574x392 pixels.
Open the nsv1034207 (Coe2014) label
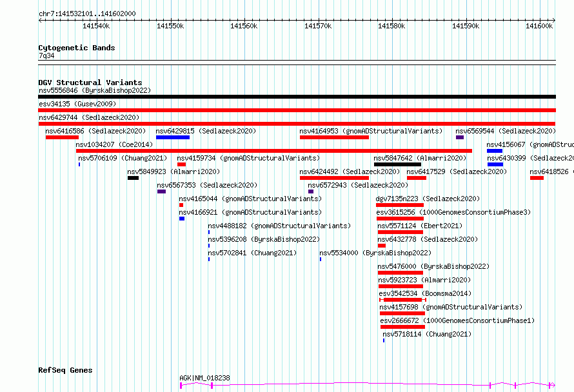114,144
